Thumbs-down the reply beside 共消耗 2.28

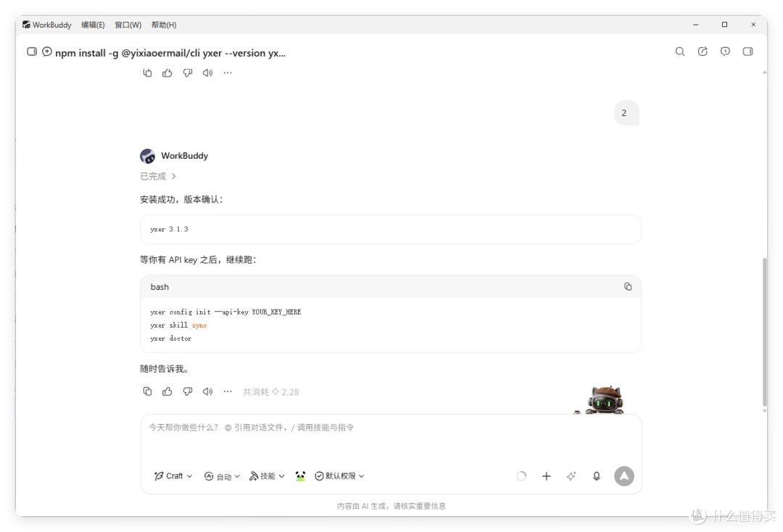(187, 392)
